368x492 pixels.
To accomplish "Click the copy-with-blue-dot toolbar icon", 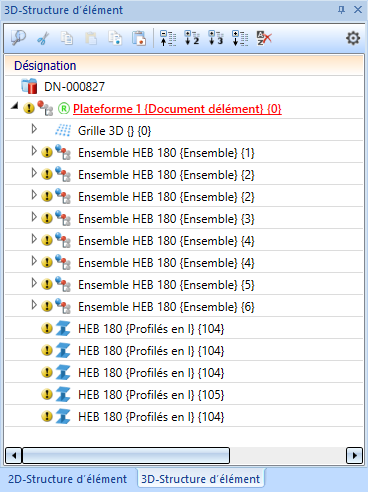I will click(115, 38).
